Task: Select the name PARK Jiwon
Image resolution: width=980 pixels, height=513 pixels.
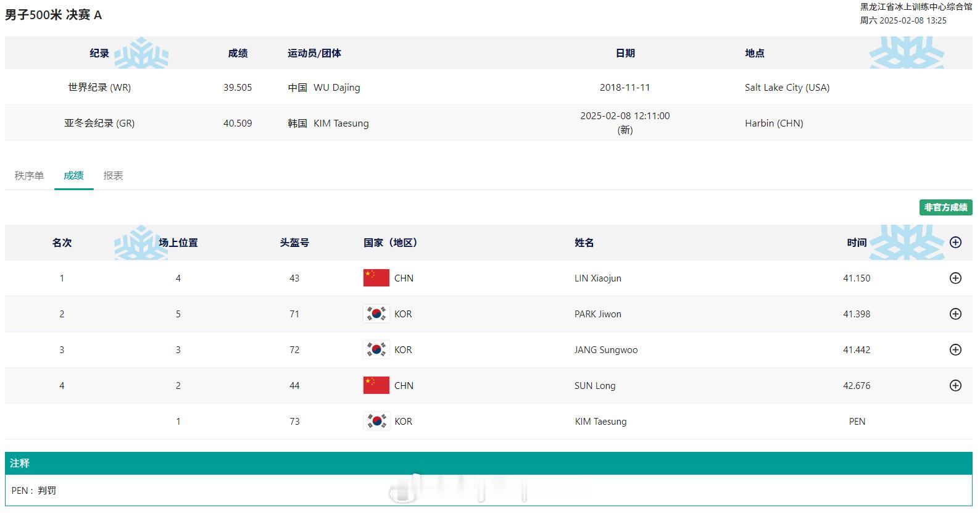Action: pyautogui.click(x=598, y=314)
